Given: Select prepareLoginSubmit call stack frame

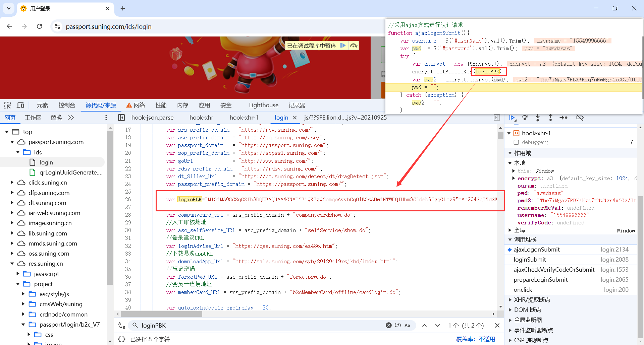Looking at the screenshot, I should (x=571, y=280).
